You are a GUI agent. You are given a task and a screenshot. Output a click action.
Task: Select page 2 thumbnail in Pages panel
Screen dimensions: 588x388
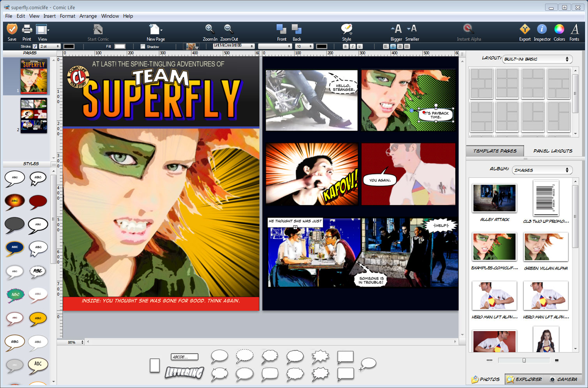click(34, 116)
